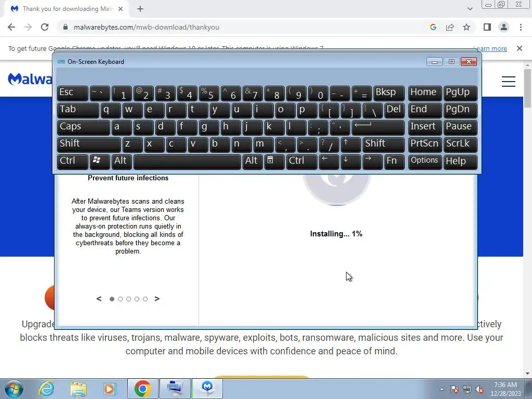Click the Chrome forward arrow
The width and height of the screenshot is (532, 399).
point(28,27)
